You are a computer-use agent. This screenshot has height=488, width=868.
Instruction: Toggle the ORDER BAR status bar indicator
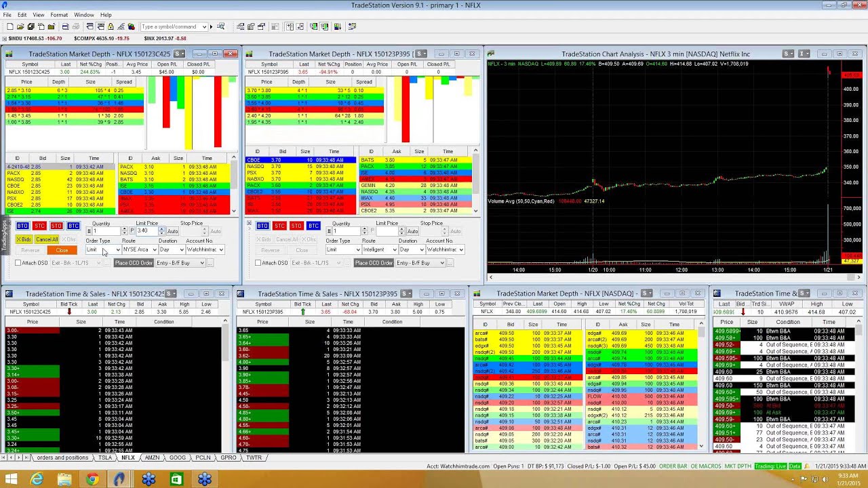pyautogui.click(x=673, y=466)
